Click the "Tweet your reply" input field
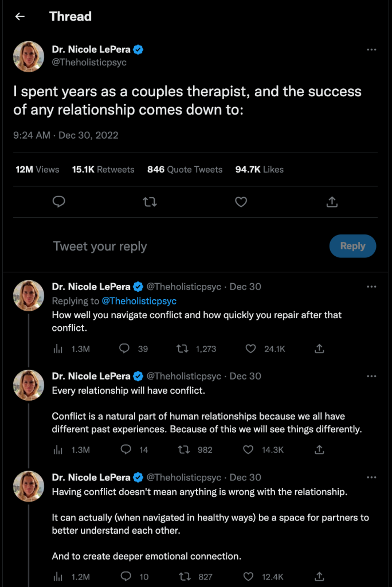Screen dimensions: 392x587 pos(172,246)
